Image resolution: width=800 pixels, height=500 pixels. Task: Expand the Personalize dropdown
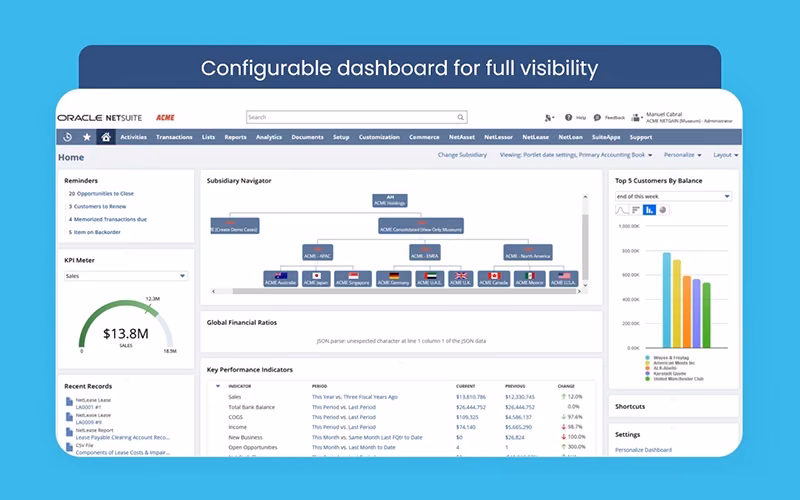(682, 155)
